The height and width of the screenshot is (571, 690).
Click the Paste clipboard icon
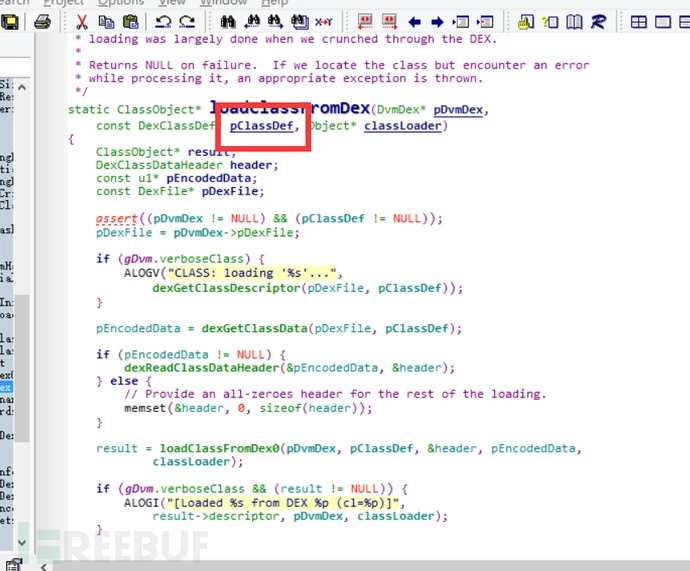[131, 22]
